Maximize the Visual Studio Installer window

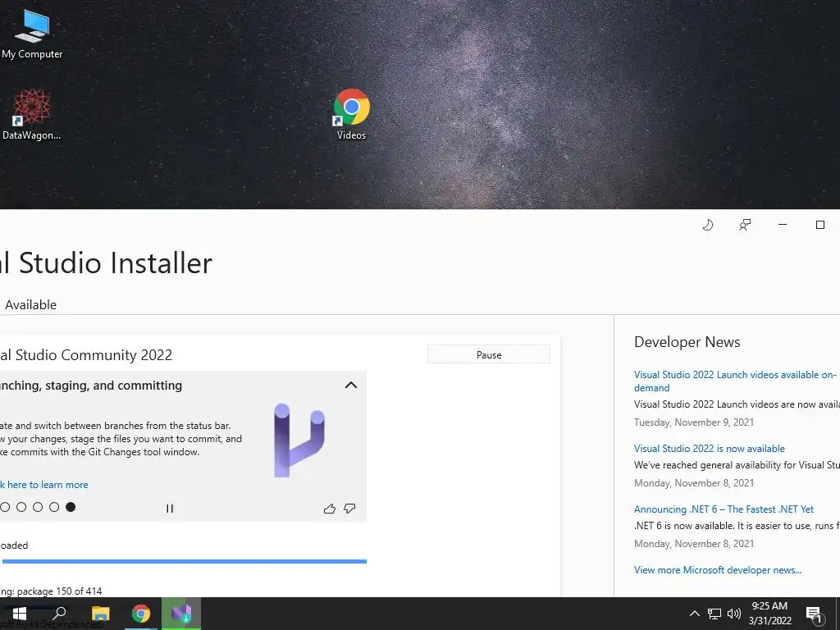tap(820, 225)
